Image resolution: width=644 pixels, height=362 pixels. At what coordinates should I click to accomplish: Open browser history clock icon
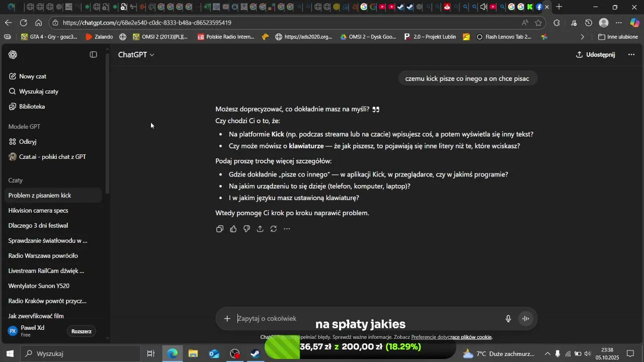(x=589, y=23)
